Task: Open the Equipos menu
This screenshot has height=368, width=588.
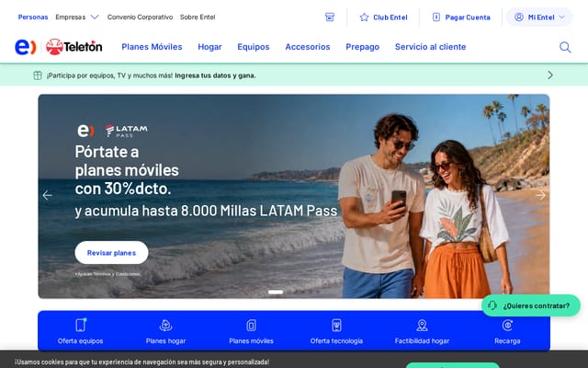Action: pos(254,47)
